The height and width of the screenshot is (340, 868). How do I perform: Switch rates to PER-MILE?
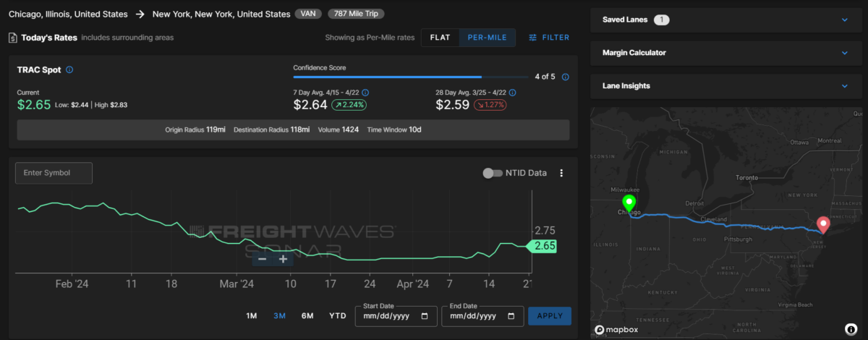tap(488, 38)
